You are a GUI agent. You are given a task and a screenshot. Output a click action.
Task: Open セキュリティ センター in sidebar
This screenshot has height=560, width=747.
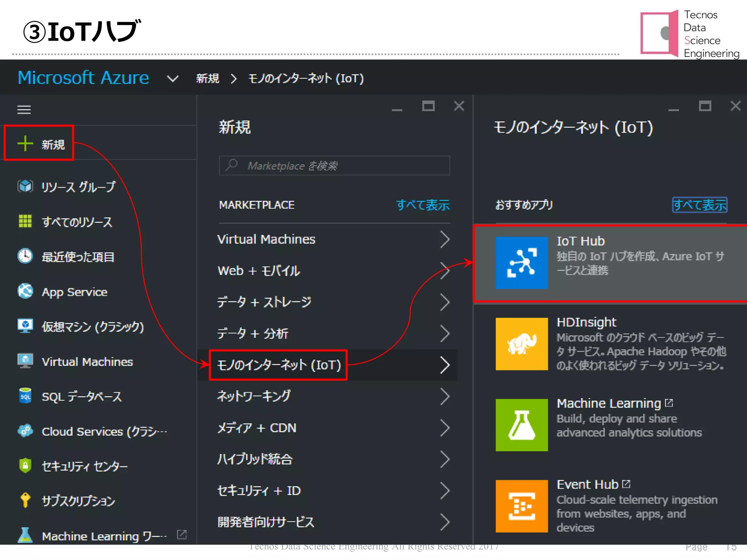pyautogui.click(x=85, y=466)
